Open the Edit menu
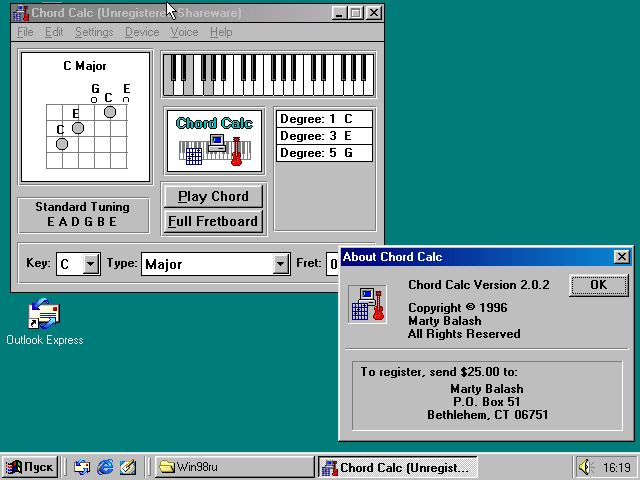 pyautogui.click(x=54, y=32)
